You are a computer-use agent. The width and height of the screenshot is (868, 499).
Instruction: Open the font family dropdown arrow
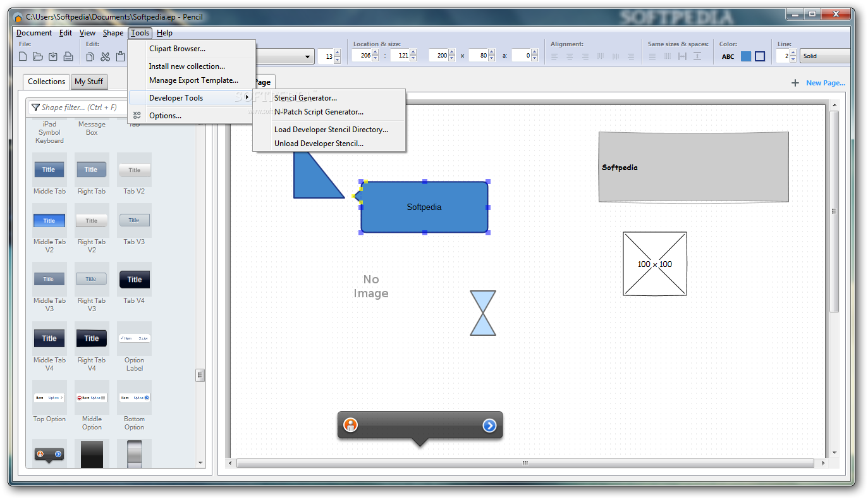tap(308, 56)
